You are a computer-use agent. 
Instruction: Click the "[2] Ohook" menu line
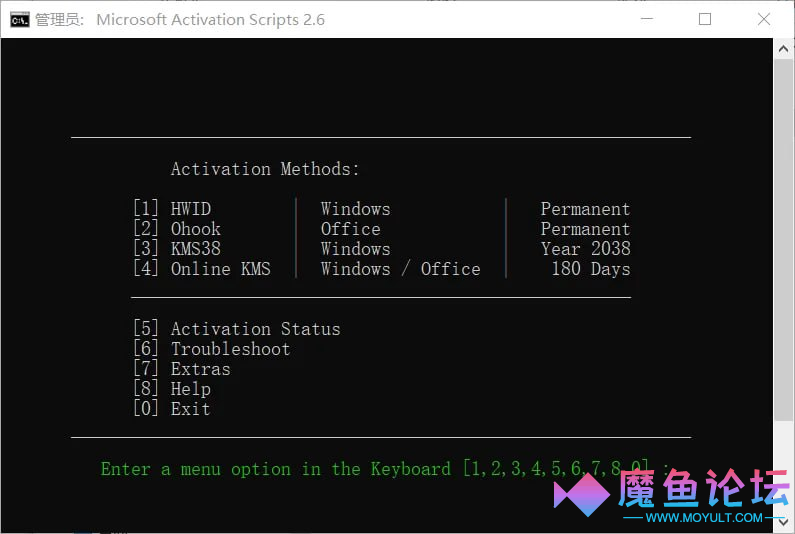click(x=177, y=229)
